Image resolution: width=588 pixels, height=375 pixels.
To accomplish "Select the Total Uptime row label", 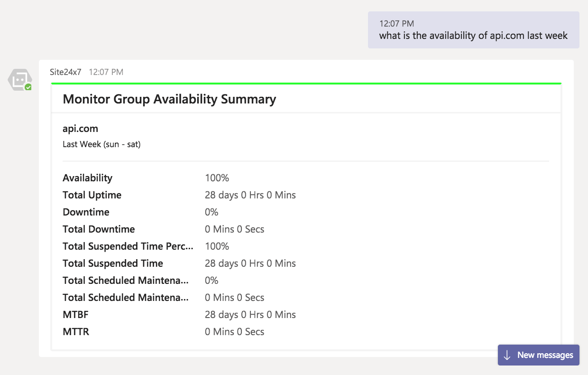I will 92,195.
